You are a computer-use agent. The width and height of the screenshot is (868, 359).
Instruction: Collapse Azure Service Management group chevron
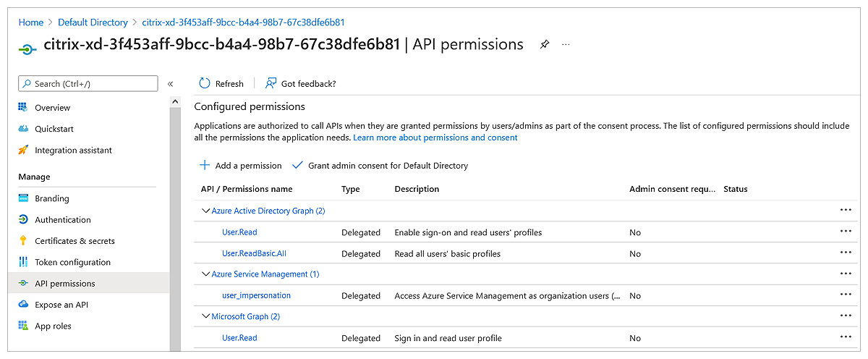[205, 274]
